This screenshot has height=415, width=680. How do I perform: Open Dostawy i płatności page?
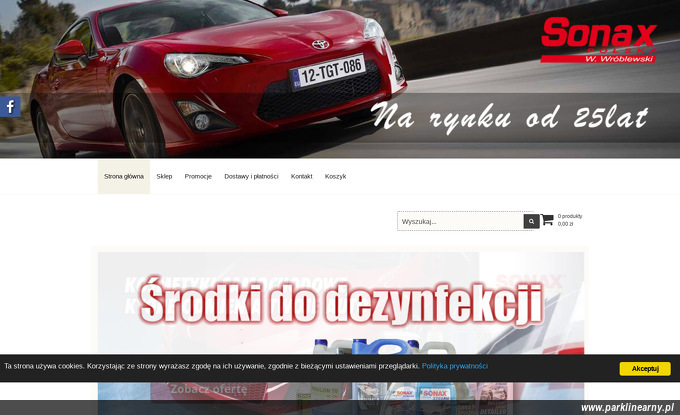pyautogui.click(x=251, y=176)
